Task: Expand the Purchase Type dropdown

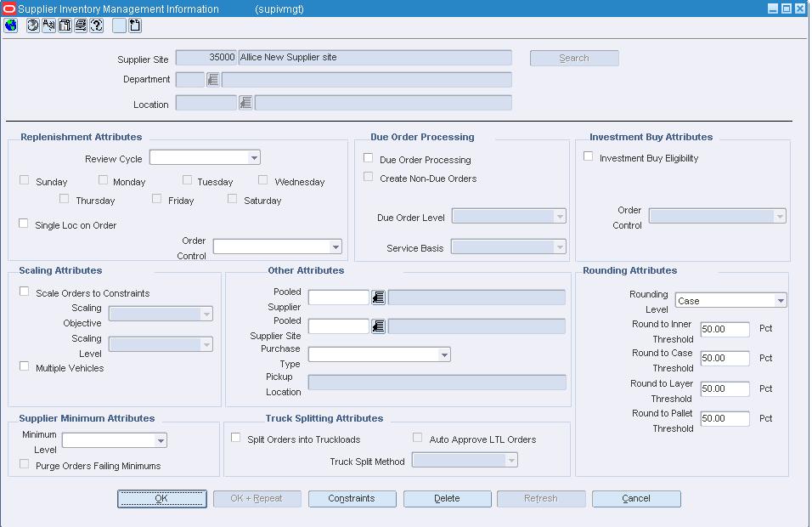Action: [379, 354]
